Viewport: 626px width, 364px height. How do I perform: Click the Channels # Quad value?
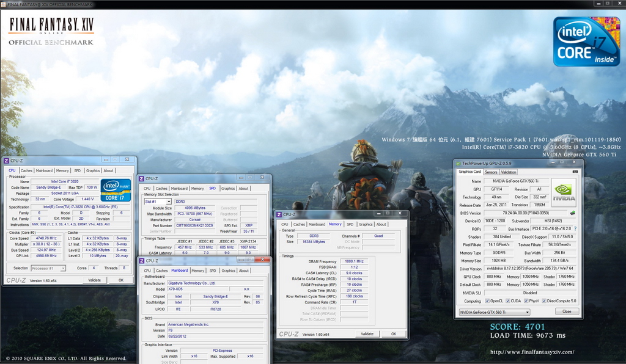pyautogui.click(x=378, y=236)
